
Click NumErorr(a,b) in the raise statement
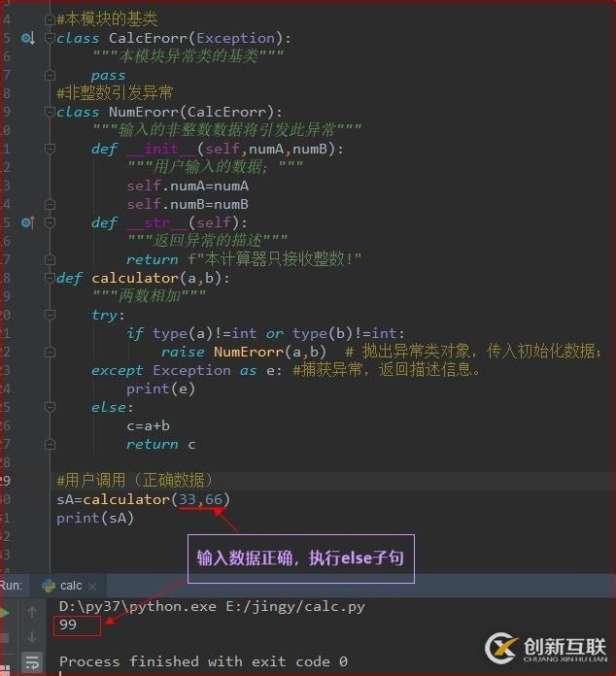click(x=270, y=352)
